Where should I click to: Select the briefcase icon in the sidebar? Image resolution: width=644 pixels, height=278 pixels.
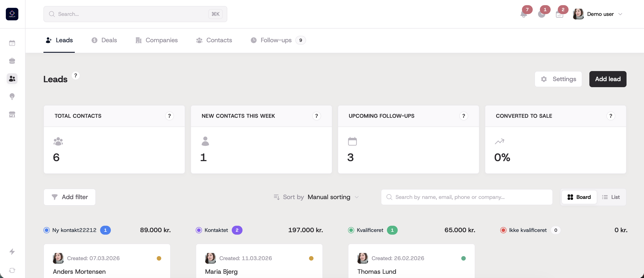12,61
